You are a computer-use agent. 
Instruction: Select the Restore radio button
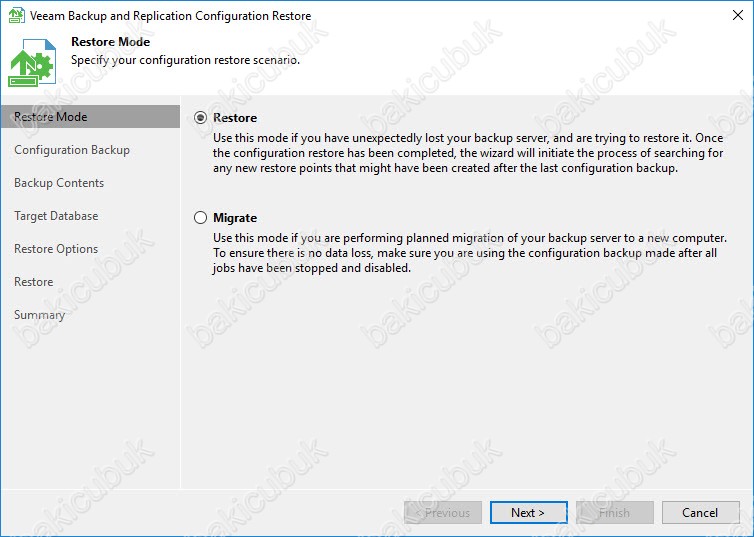tap(201, 118)
